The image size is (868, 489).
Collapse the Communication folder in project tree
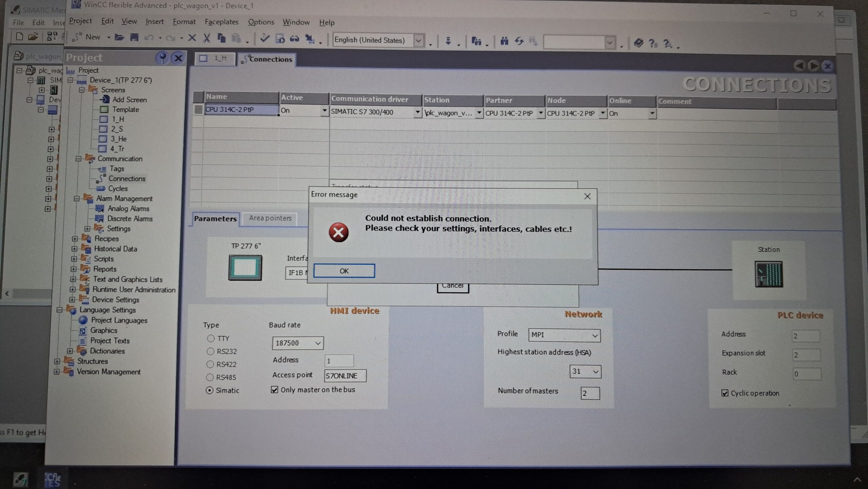point(79,159)
